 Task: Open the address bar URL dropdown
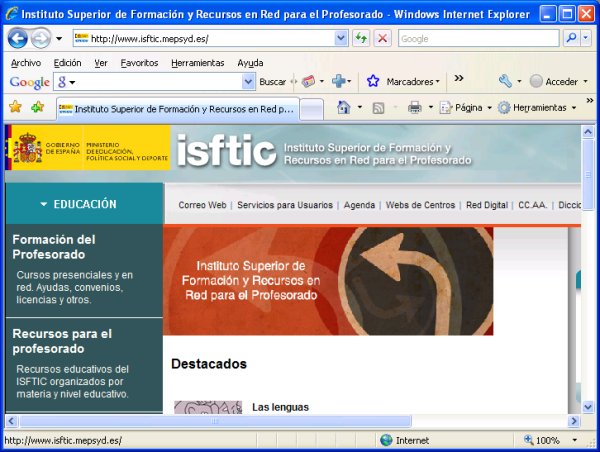(341, 38)
